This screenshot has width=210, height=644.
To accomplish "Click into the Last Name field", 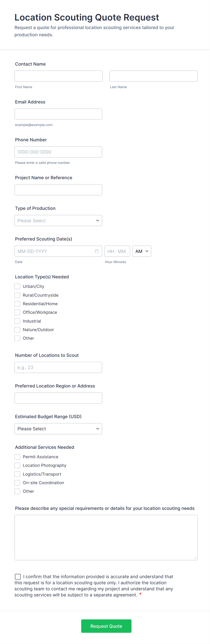I will point(153,76).
